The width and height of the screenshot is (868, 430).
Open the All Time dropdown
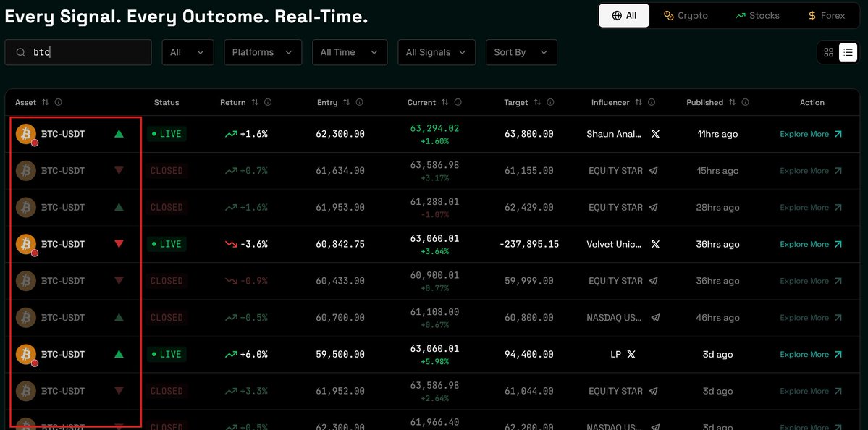tap(350, 52)
